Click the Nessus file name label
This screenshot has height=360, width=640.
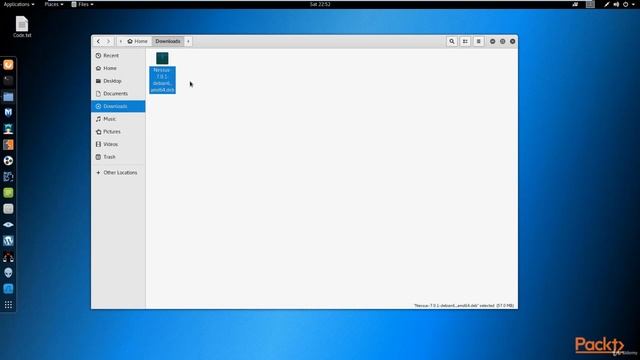pyautogui.click(x=162, y=80)
